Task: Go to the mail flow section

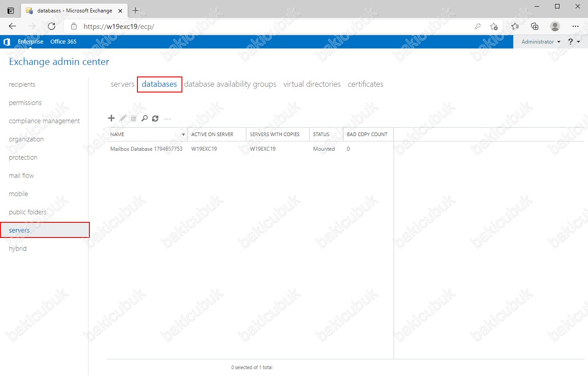Action: click(x=21, y=176)
